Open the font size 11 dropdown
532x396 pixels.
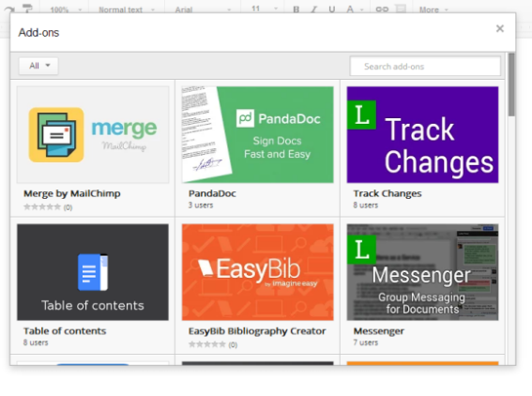point(265,8)
